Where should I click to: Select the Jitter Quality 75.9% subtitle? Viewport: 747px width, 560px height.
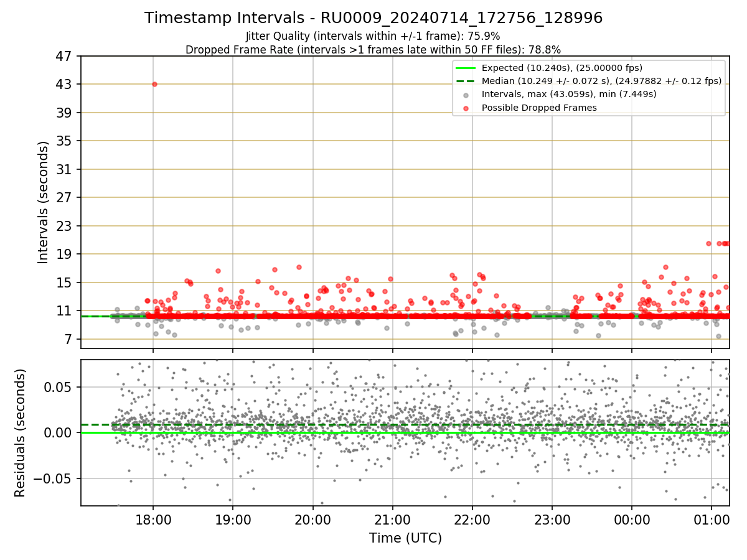pyautogui.click(x=373, y=36)
